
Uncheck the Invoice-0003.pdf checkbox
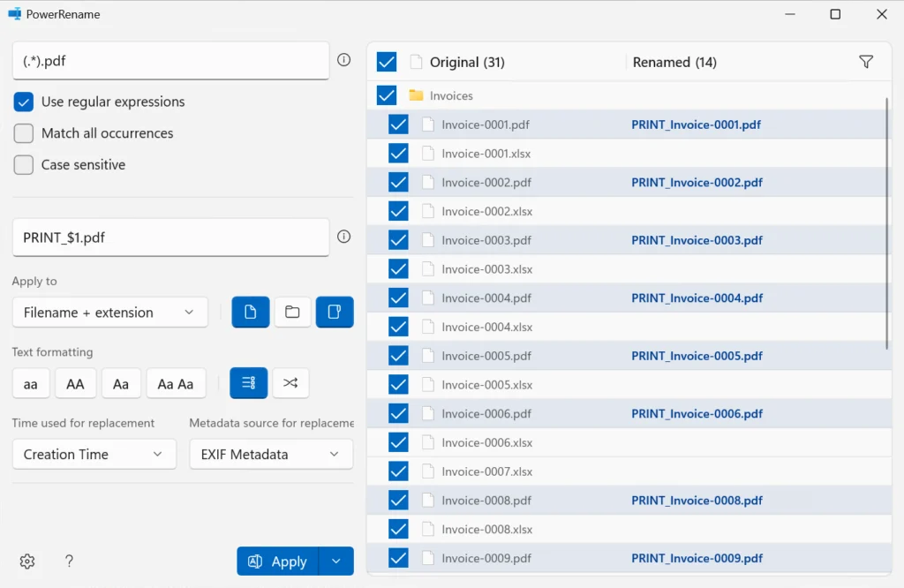coord(398,240)
